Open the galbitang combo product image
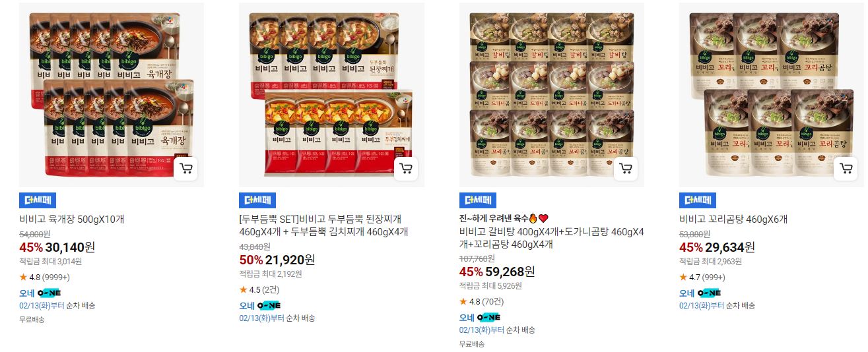868x352 pixels. tap(551, 95)
